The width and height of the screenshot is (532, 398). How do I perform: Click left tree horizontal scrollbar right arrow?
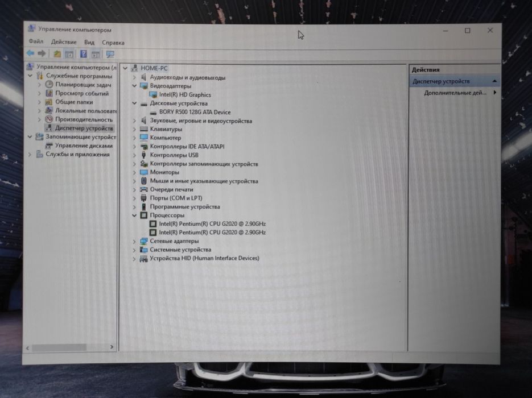(112, 347)
